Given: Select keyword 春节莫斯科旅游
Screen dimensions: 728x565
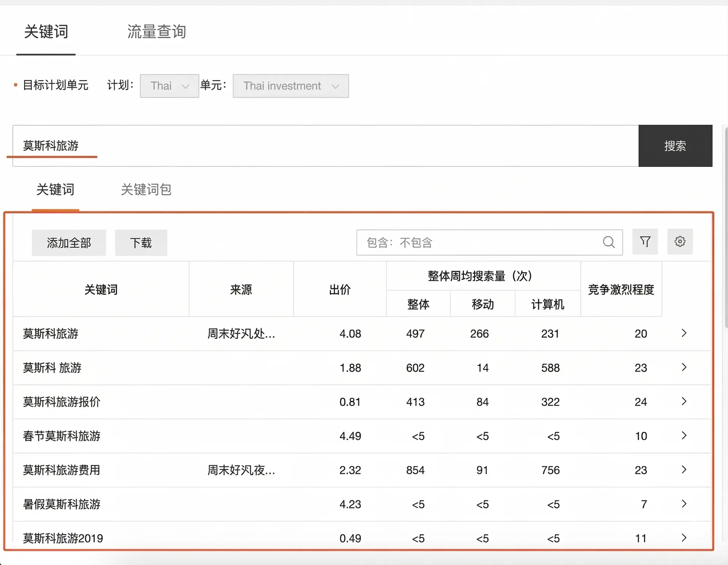Looking at the screenshot, I should point(61,436).
